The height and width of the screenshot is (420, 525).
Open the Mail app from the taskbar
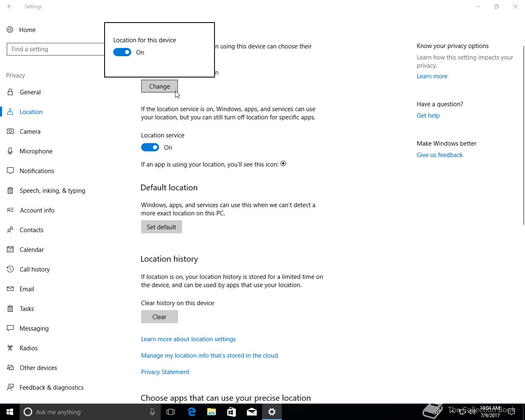click(x=252, y=412)
